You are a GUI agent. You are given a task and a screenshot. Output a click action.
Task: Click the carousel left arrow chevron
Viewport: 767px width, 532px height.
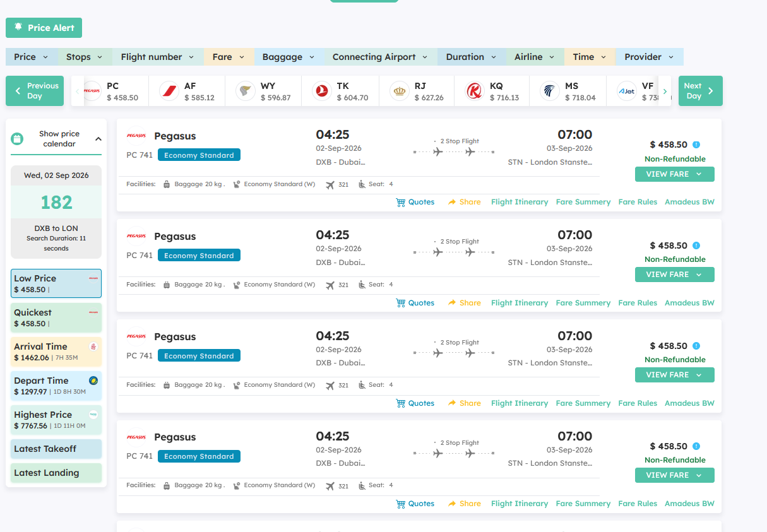click(x=78, y=92)
